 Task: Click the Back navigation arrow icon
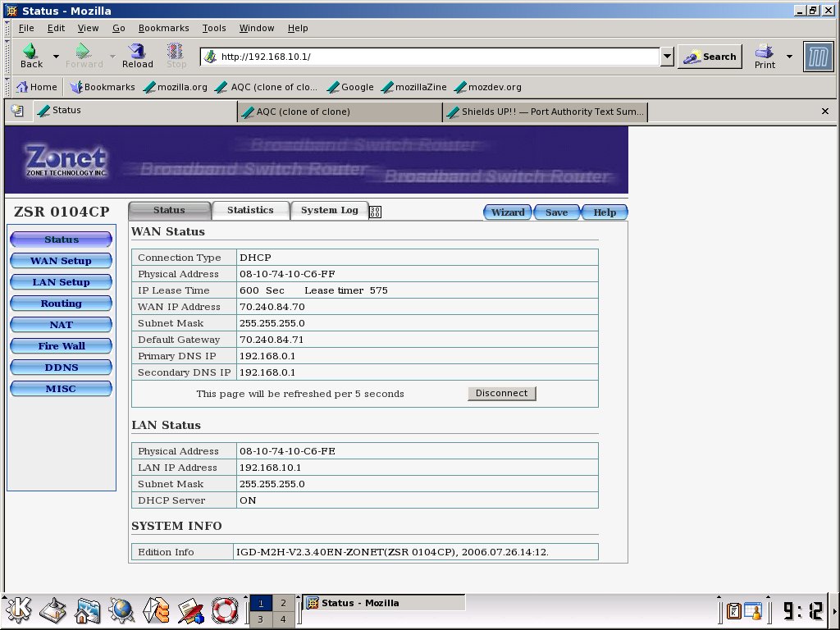tap(30, 51)
